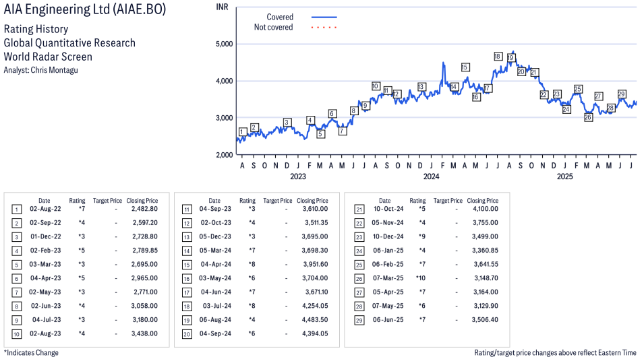
Task: Click chart marker 15 above the price line
Action: click(465, 67)
